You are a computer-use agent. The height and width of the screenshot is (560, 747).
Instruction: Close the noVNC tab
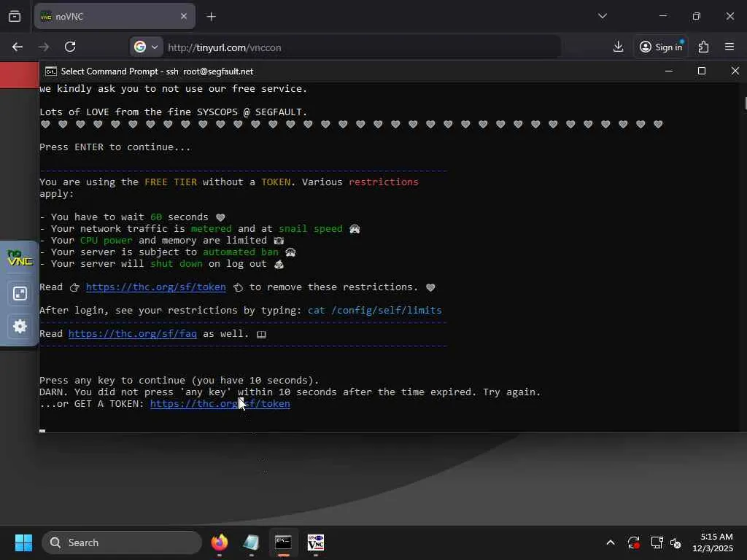pos(184,16)
